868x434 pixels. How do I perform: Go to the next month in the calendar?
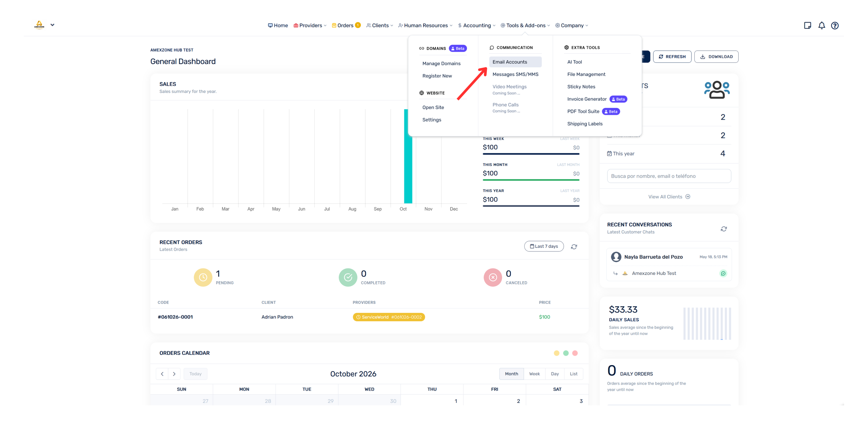click(x=174, y=374)
